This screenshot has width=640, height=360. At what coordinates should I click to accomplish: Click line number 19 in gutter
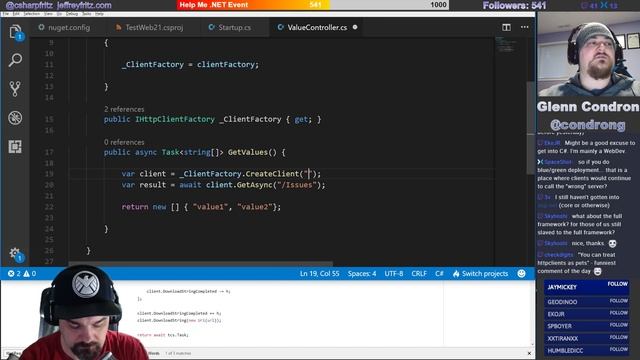49,174
